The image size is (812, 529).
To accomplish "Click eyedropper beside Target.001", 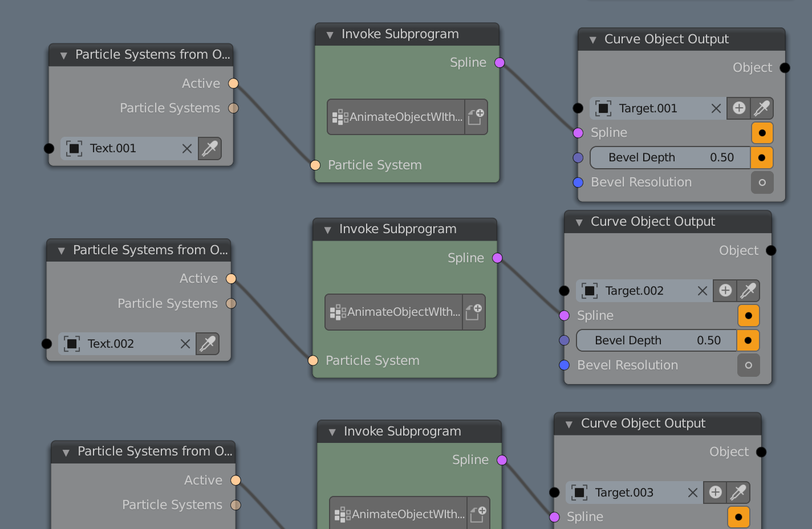I will click(762, 108).
